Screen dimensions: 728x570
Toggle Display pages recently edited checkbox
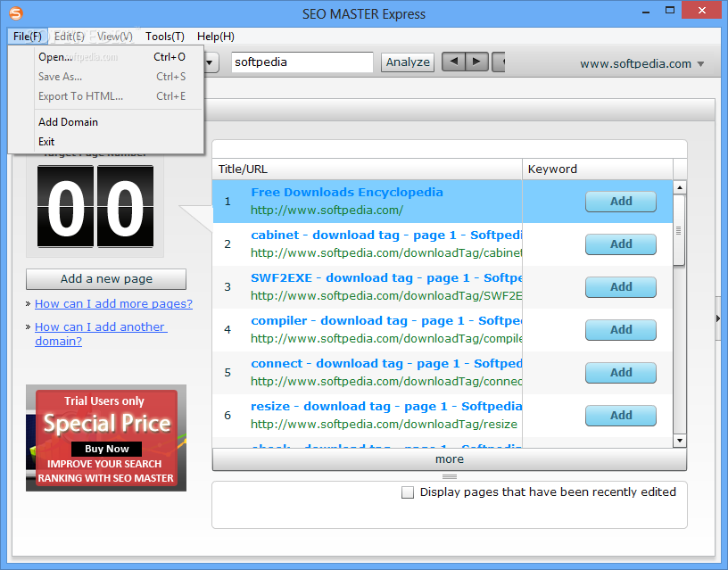coord(408,492)
